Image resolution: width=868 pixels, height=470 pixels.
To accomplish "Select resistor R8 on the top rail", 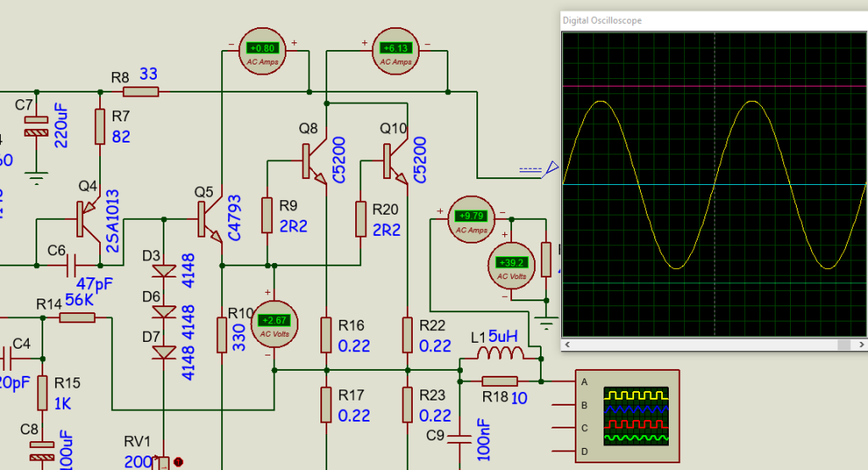I will 141,92.
